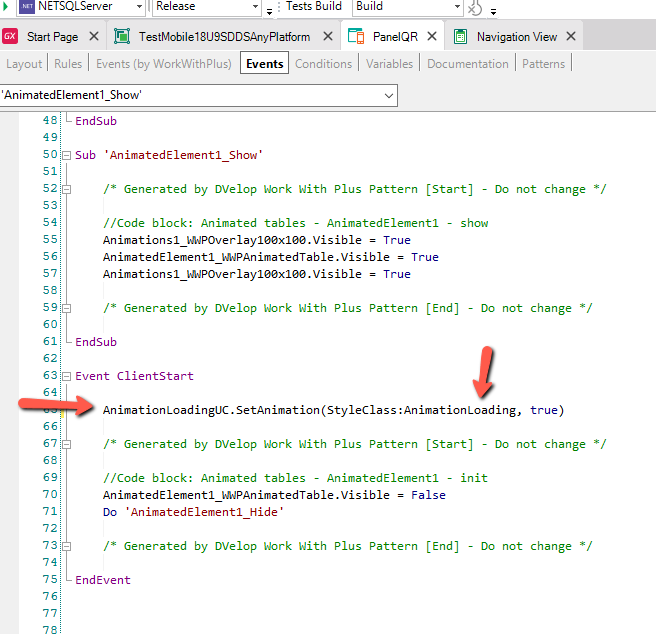656x634 pixels.
Task: Click the TestMobile18U9SDDSAnyPlatform object icon
Action: coord(122,36)
